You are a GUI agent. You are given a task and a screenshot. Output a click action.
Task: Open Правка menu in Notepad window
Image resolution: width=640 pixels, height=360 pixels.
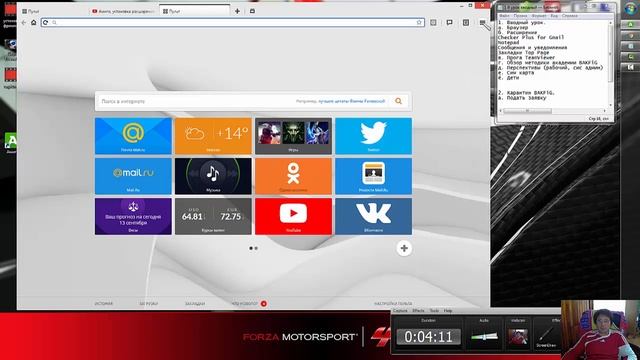pyautogui.click(x=520, y=16)
